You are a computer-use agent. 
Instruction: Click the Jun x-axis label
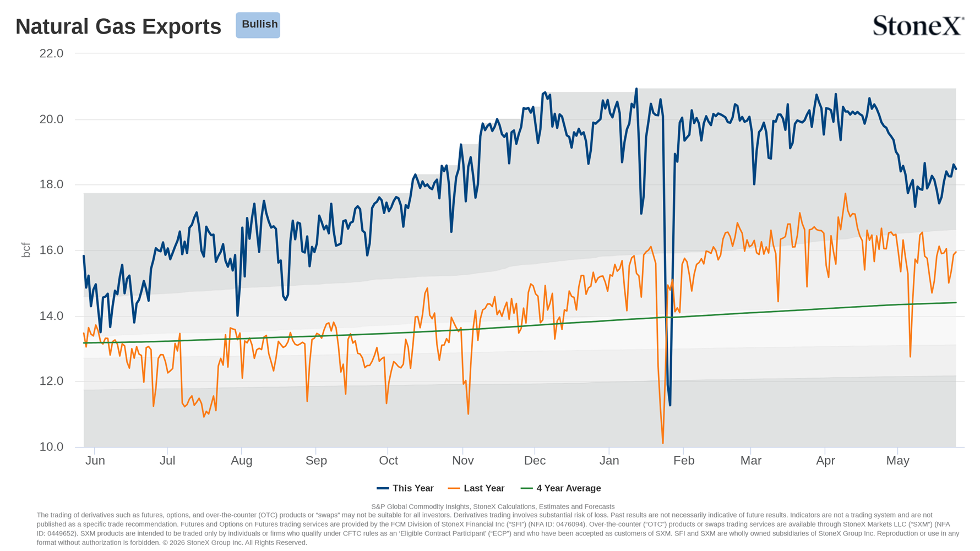(95, 461)
